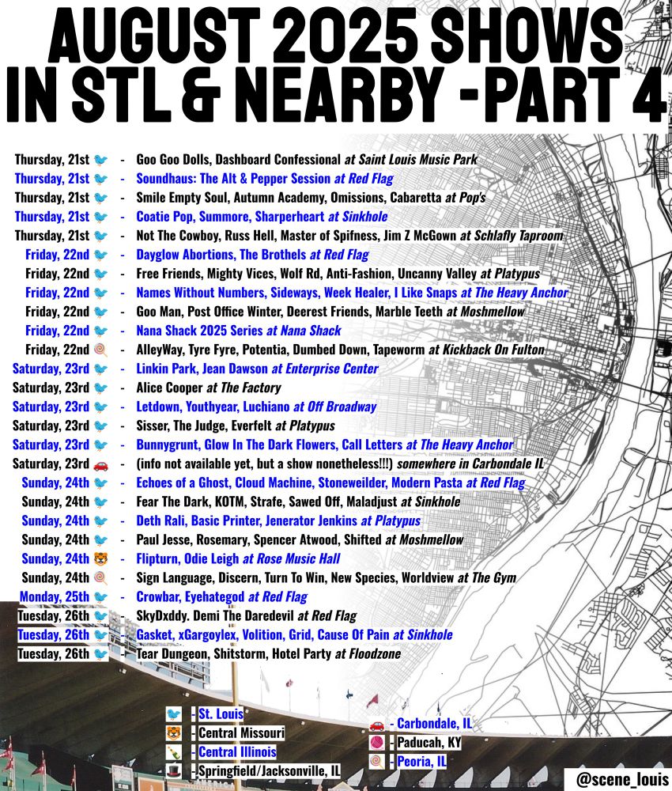Select the 'Central Illinois' legend label
Image resolution: width=672 pixels, height=791 pixels.
point(237,752)
